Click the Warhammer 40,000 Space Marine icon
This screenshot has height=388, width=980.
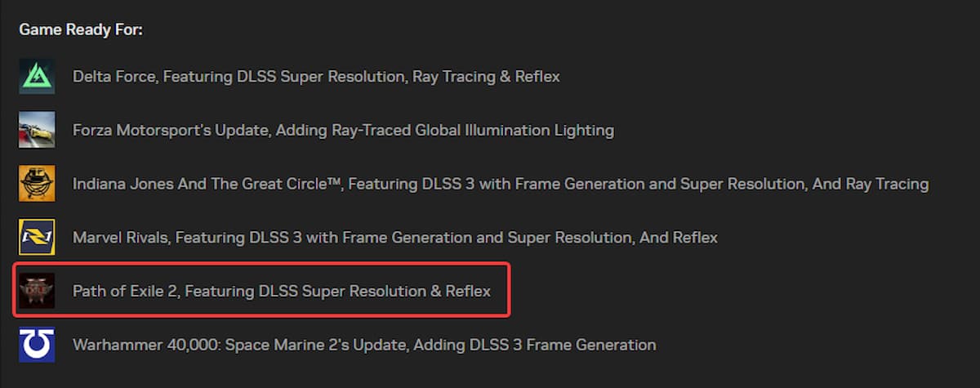coord(37,344)
